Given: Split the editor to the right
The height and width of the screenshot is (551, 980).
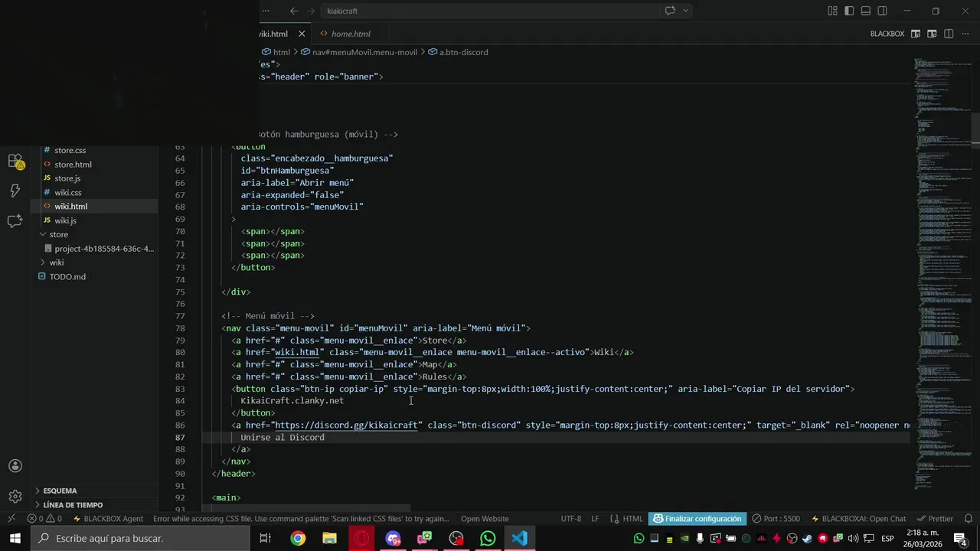Looking at the screenshot, I should [949, 34].
